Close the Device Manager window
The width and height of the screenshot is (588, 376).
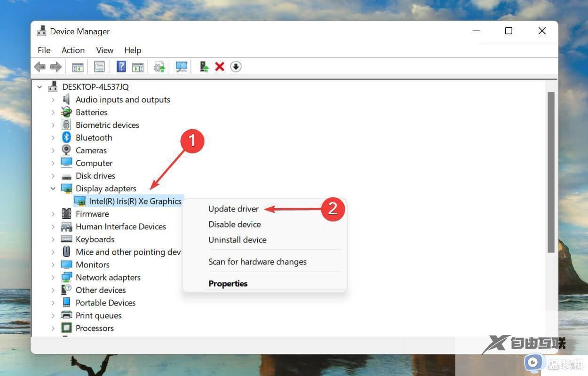[542, 31]
